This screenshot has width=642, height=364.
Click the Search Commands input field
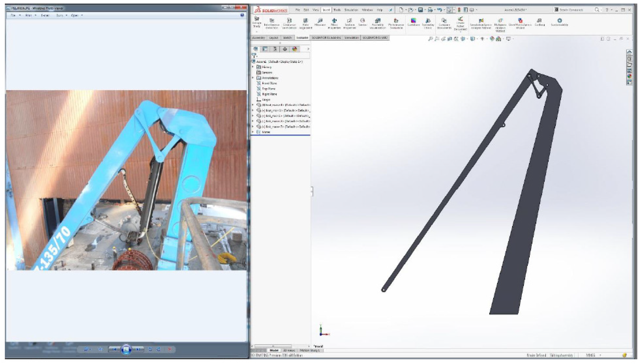(573, 10)
